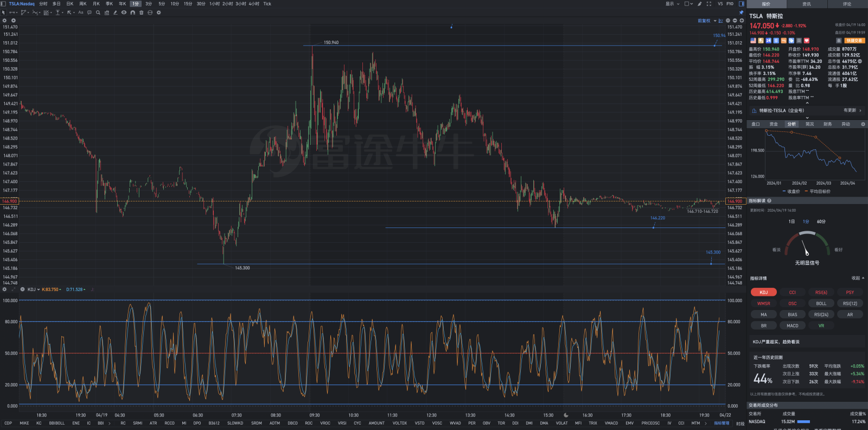Select the comment bubble annotation tool
This screenshot has width=868, height=430.
click(x=90, y=12)
